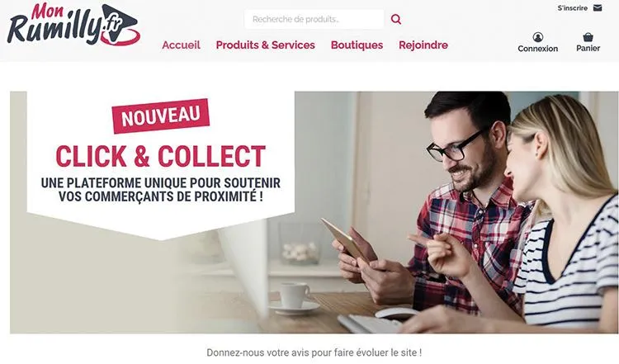
Task: Click the S'inscrire link
Action: point(573,8)
